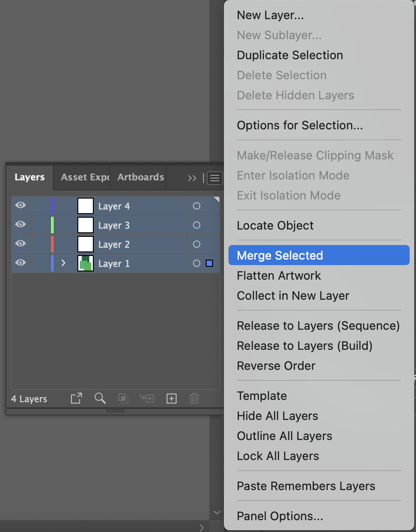Click the Create New Sublayer icon
Viewport: 416px width, 532px height.
147,399
